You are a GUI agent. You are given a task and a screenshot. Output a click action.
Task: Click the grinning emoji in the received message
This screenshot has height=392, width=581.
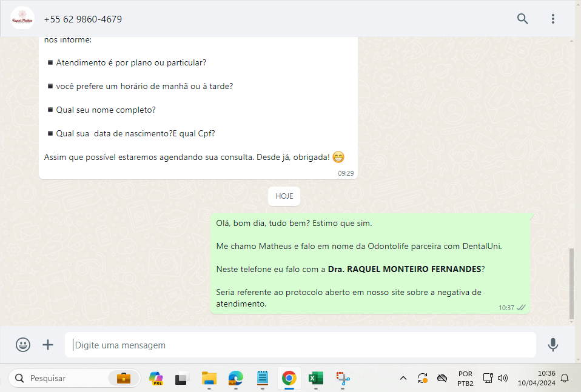338,157
